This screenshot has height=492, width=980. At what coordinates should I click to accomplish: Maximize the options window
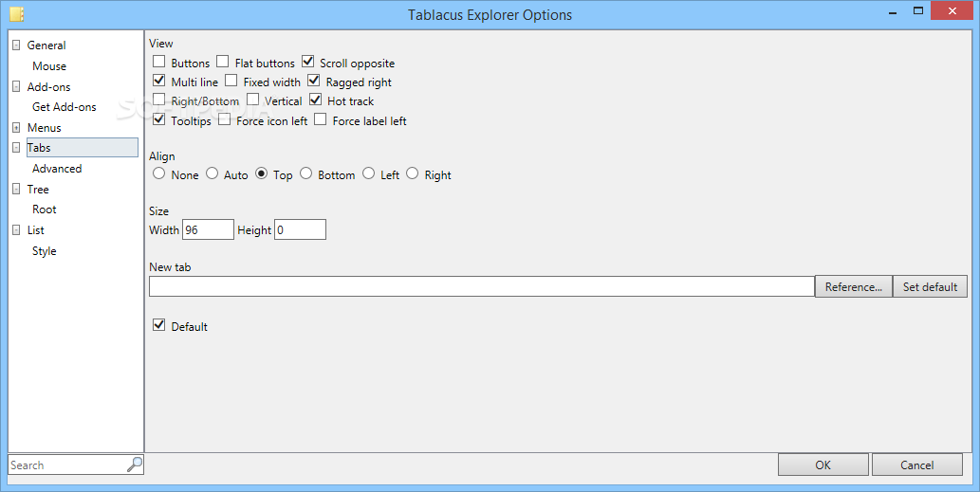click(918, 10)
